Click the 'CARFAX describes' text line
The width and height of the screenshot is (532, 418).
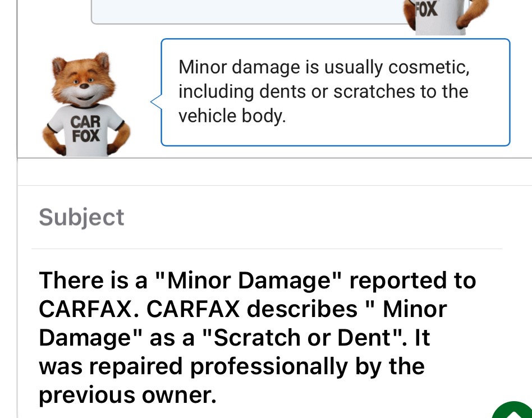point(243,309)
